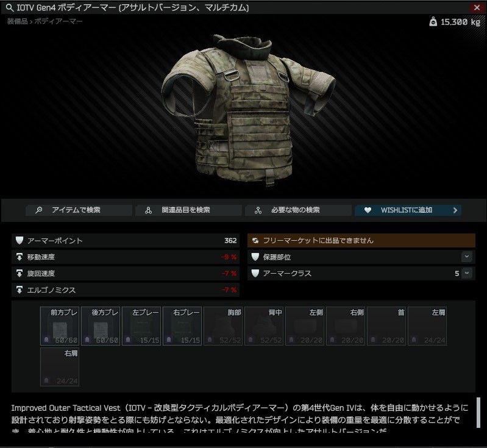The height and width of the screenshot is (448, 487).
Task: Click ボディアーマー breadcrumb link
Action: tap(58, 21)
